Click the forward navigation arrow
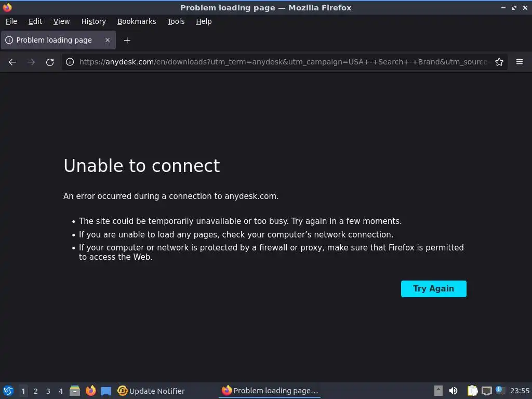This screenshot has width=532, height=399. [x=31, y=62]
